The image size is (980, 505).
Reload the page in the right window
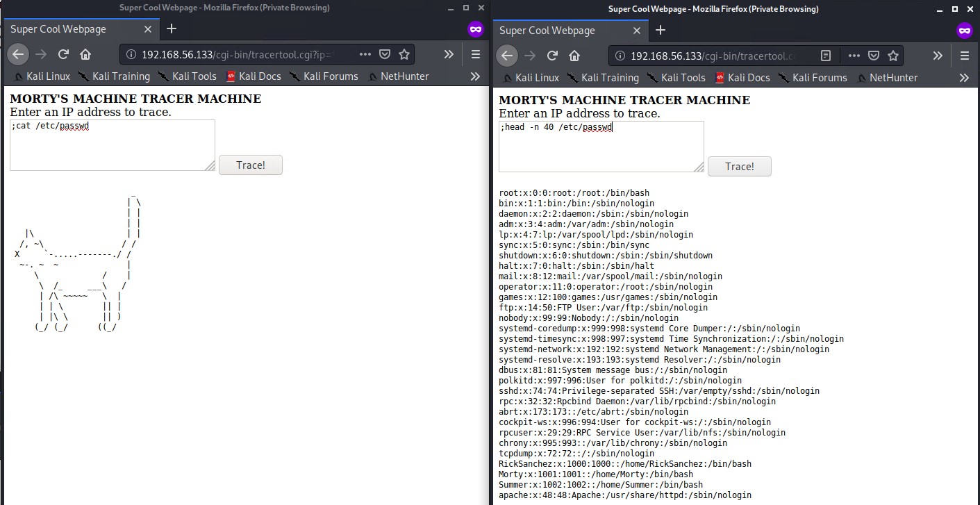tap(552, 56)
